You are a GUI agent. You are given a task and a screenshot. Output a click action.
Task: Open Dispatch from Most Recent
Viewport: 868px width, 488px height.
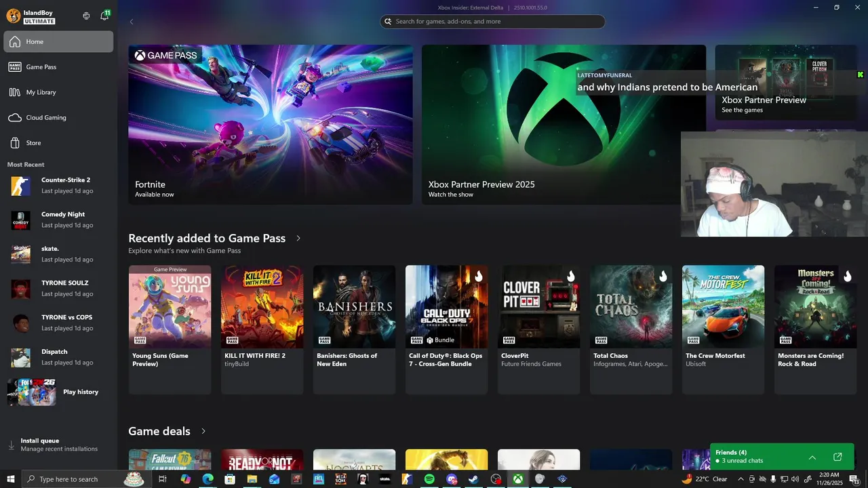point(58,357)
